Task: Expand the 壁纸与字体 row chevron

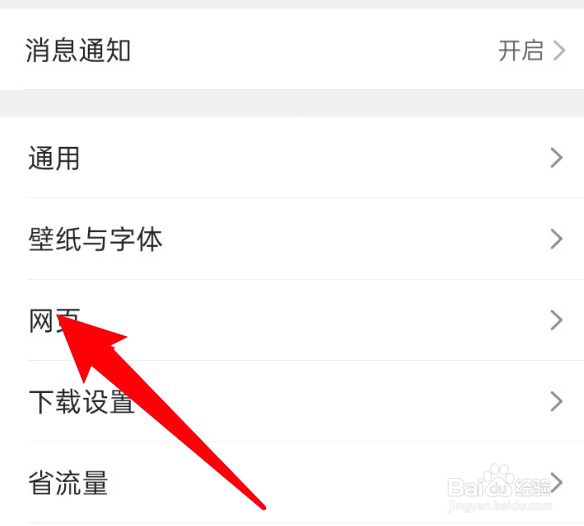Action: [556, 239]
